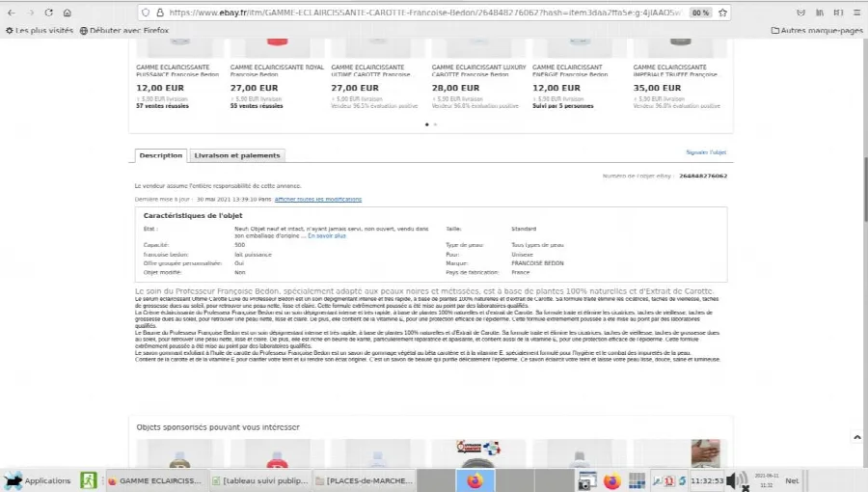Click the vertical page scrollbar thumb
Viewport: 868px width, 492px height.
click(865, 189)
